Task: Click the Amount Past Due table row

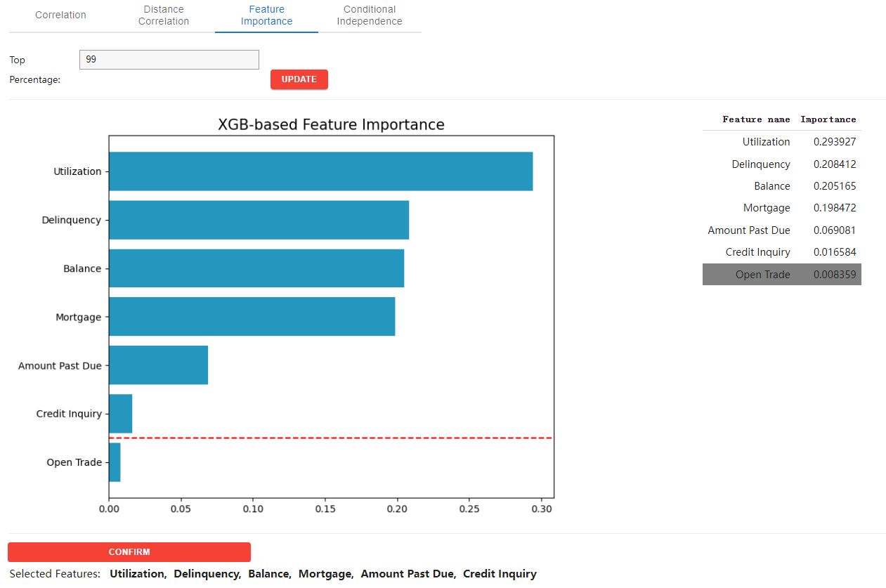Action: (781, 230)
